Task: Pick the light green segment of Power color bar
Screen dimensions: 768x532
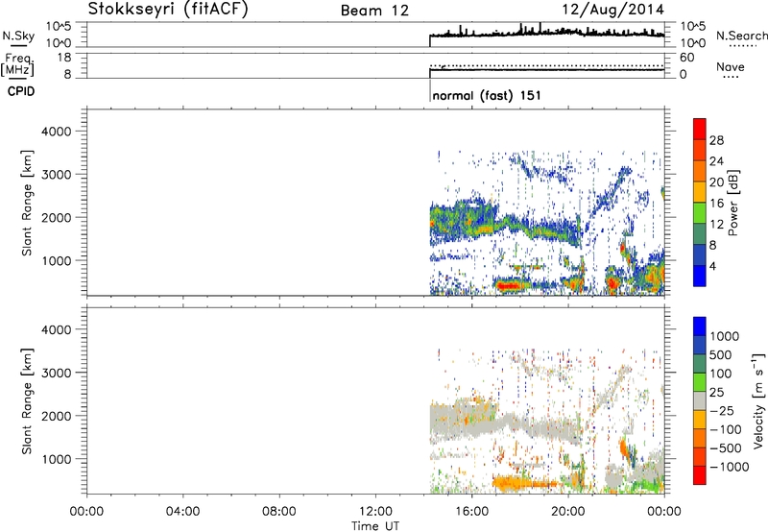Action: pos(700,212)
